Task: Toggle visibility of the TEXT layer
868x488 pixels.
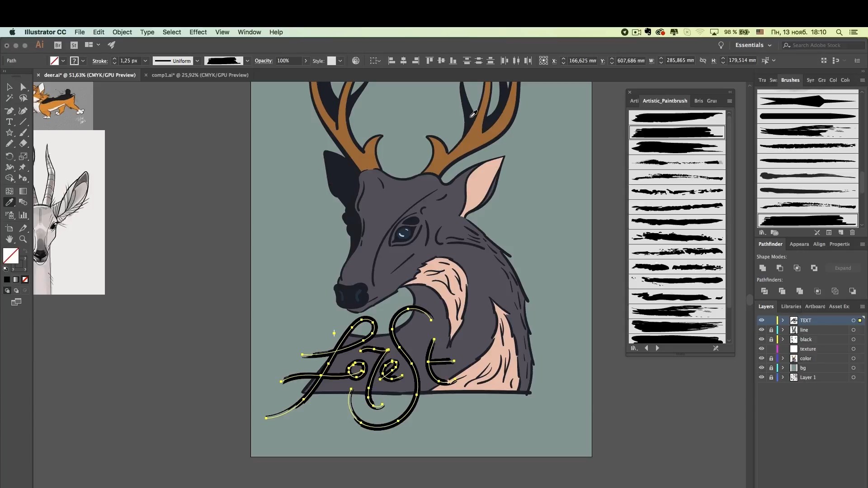Action: pos(761,320)
